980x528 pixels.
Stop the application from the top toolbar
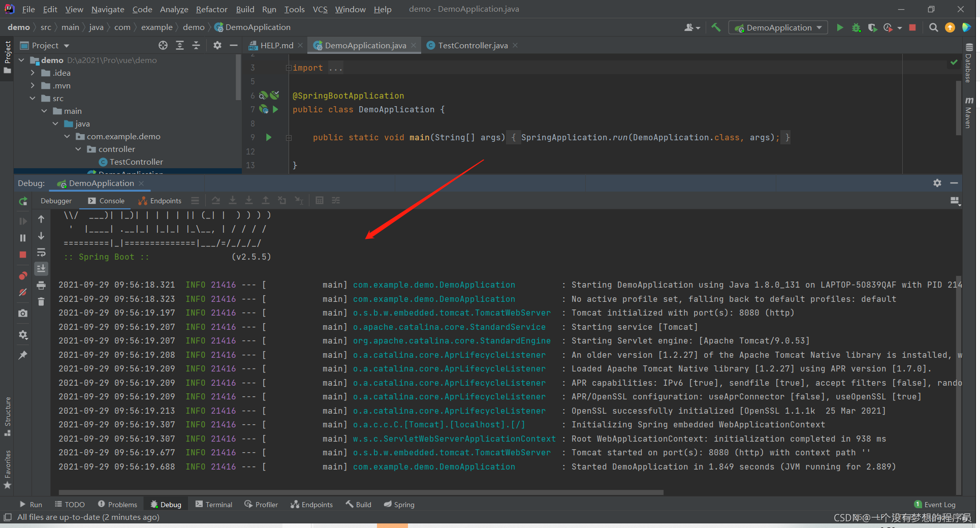pos(912,27)
